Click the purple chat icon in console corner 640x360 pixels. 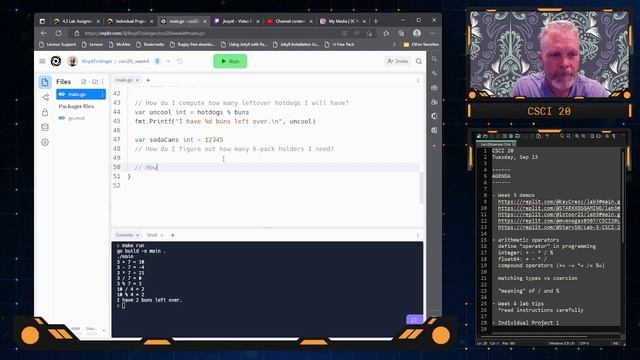414,320
